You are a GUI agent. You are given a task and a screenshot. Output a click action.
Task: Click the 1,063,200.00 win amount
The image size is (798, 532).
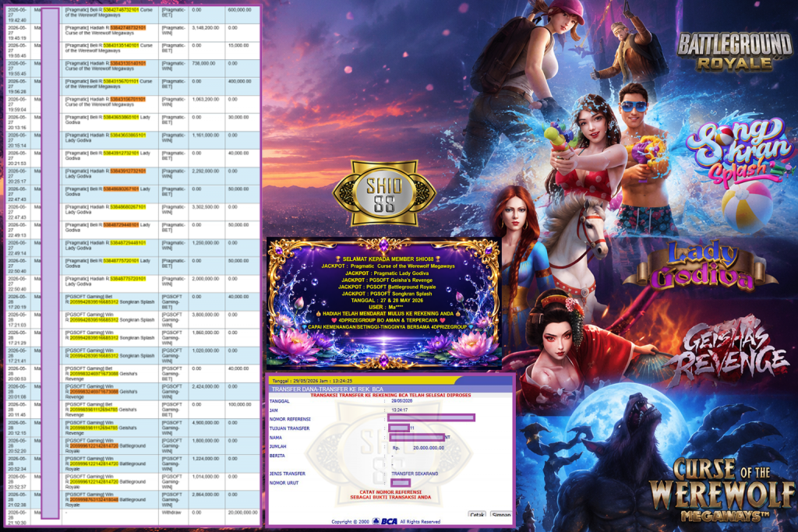pos(205,99)
